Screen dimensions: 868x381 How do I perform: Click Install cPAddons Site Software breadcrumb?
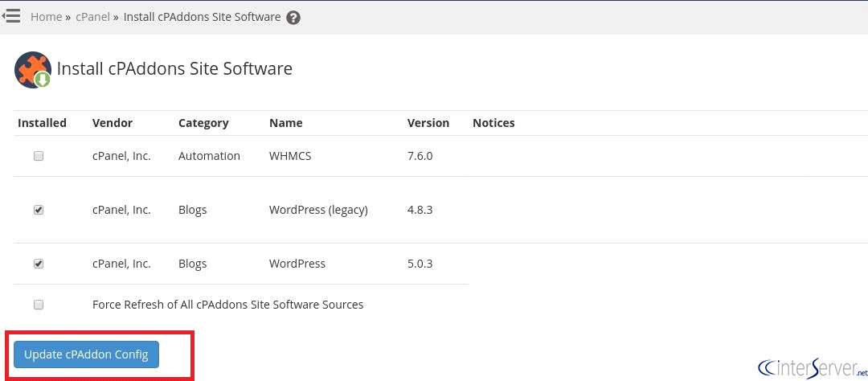(202, 17)
